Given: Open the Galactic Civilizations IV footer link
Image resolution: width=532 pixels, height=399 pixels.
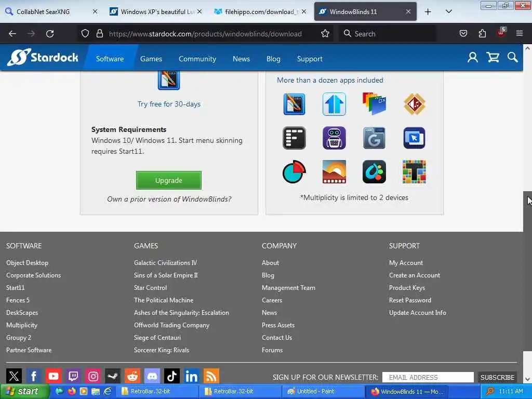Looking at the screenshot, I should 165,262.
